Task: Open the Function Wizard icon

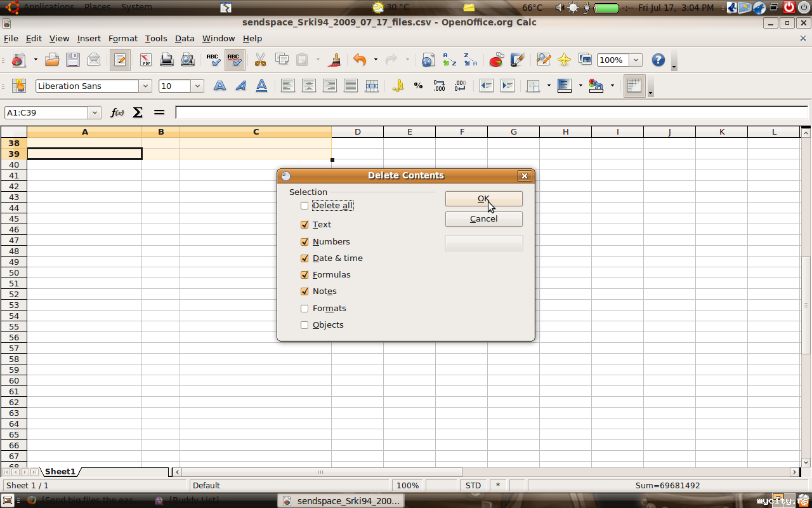Action: pyautogui.click(x=117, y=112)
